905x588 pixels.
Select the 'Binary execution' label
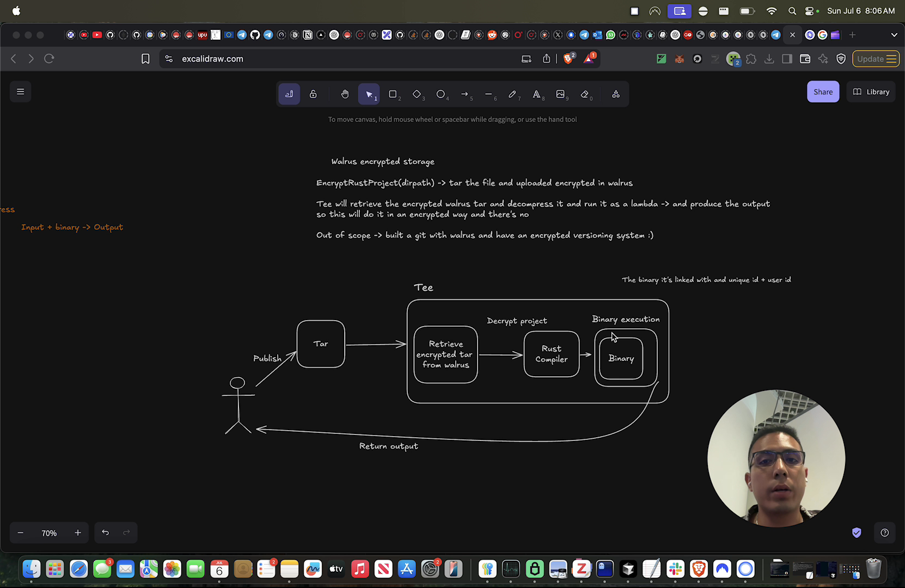point(626,319)
